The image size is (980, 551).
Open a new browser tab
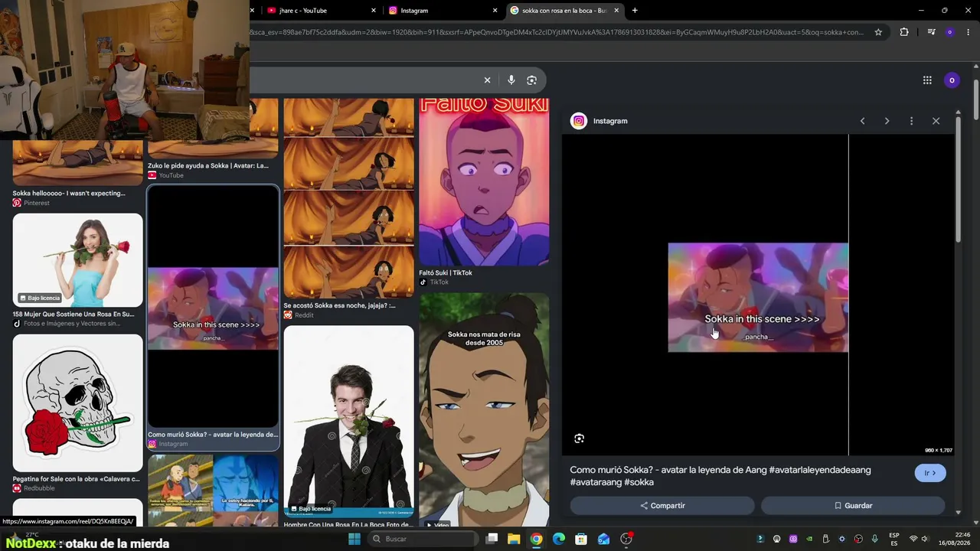click(x=635, y=11)
